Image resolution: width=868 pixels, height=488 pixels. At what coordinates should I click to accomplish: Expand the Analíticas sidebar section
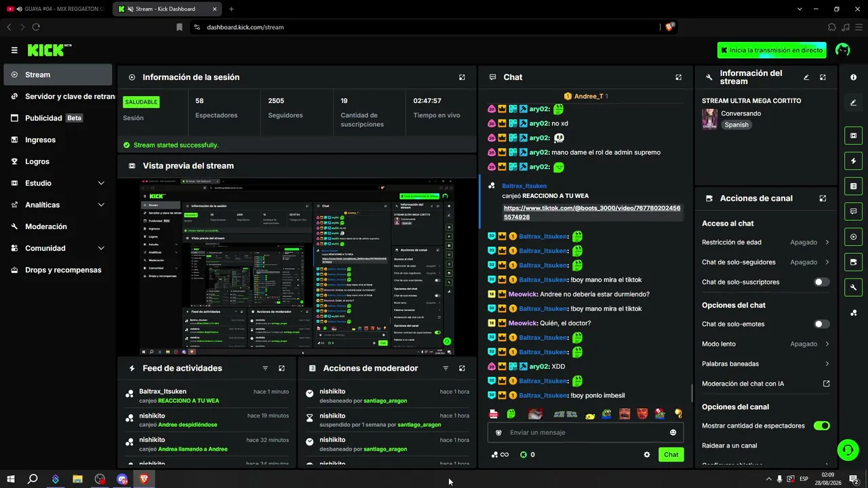pos(101,205)
